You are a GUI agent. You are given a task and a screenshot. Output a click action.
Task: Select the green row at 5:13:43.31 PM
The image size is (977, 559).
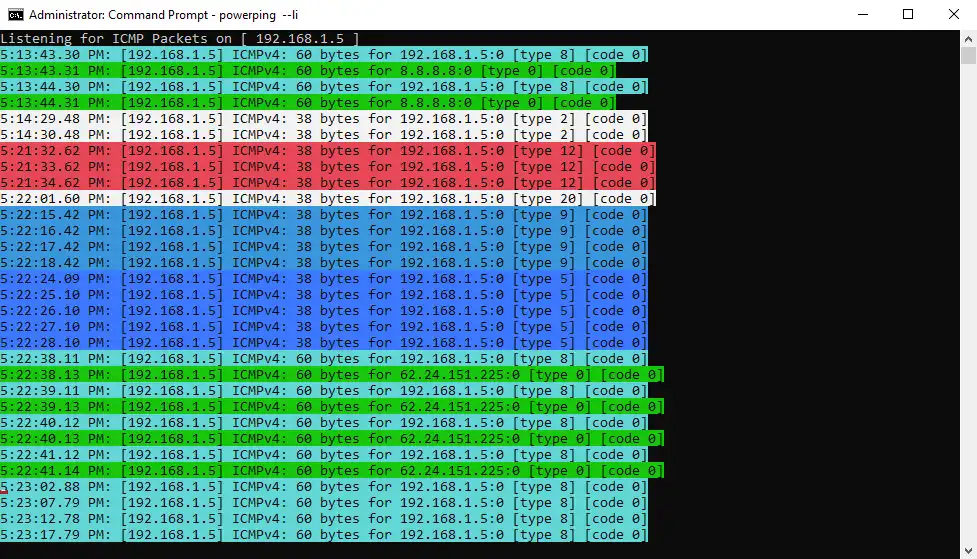[308, 70]
